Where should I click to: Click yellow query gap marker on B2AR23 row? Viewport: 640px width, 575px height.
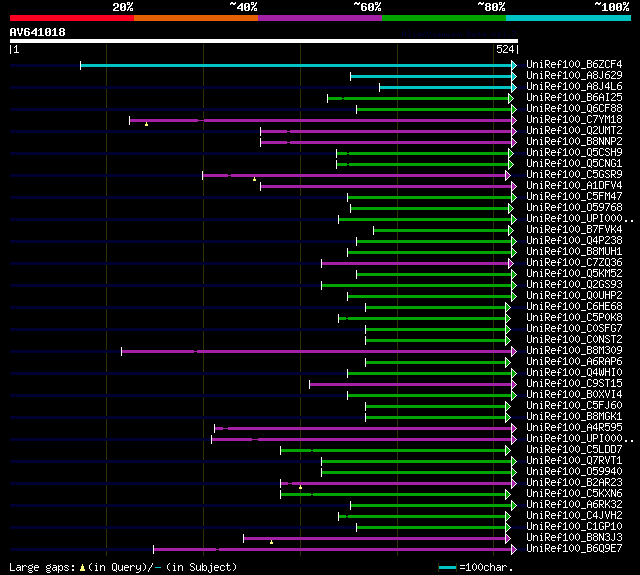point(300,487)
